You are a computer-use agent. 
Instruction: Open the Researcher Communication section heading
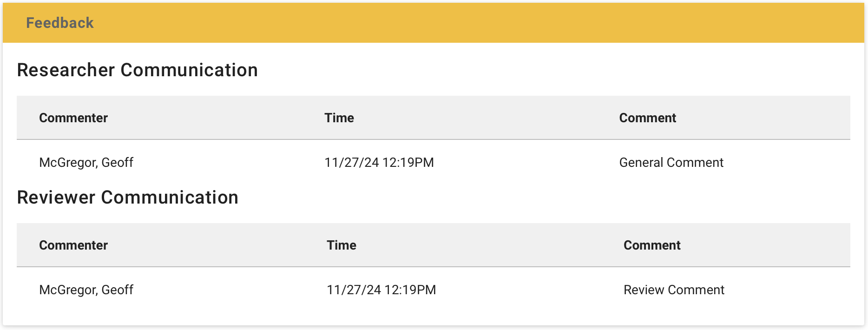138,70
